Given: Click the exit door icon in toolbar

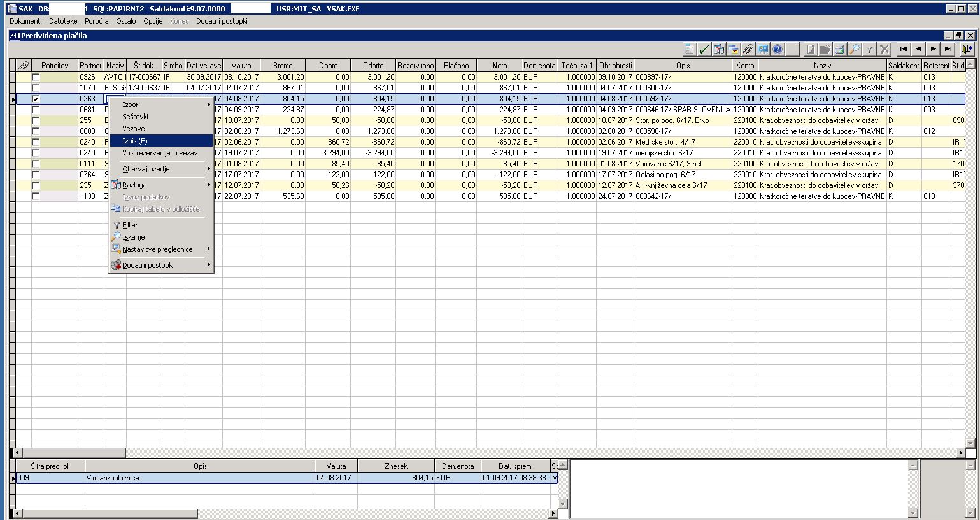Looking at the screenshot, I should (x=967, y=49).
